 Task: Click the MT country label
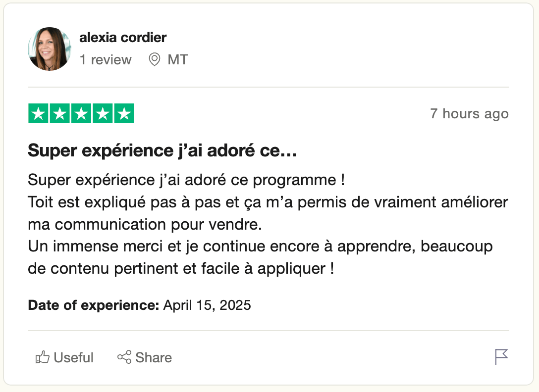tap(178, 60)
